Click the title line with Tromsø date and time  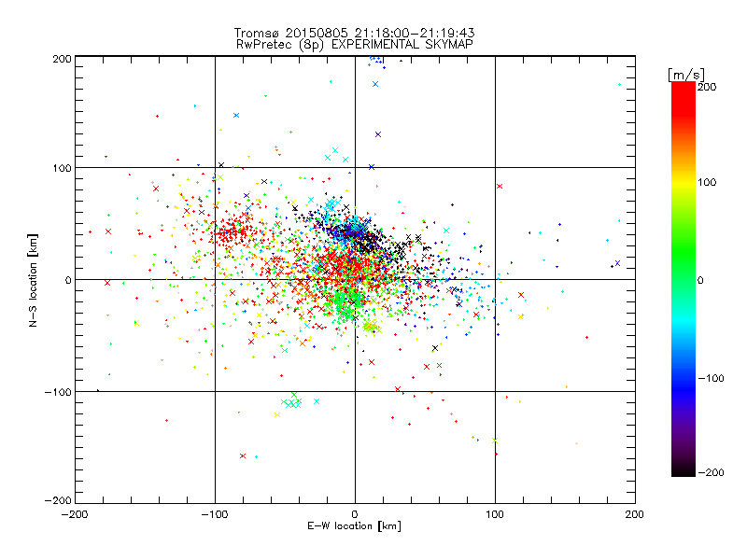[x=354, y=33]
